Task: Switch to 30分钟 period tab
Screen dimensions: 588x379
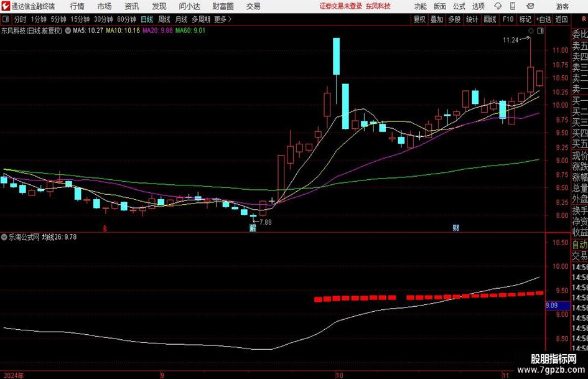Action: pos(103,19)
